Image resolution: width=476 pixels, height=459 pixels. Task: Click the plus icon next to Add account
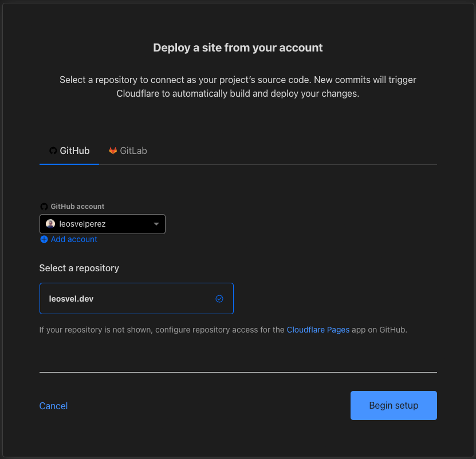[44, 239]
